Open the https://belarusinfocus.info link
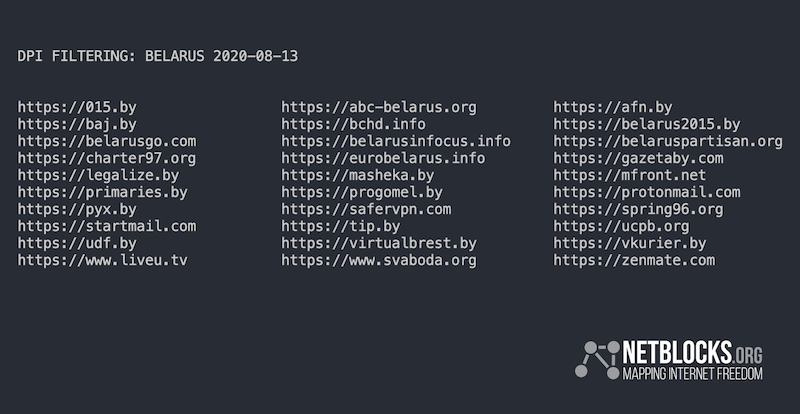This screenshot has width=800, height=414. (x=396, y=141)
